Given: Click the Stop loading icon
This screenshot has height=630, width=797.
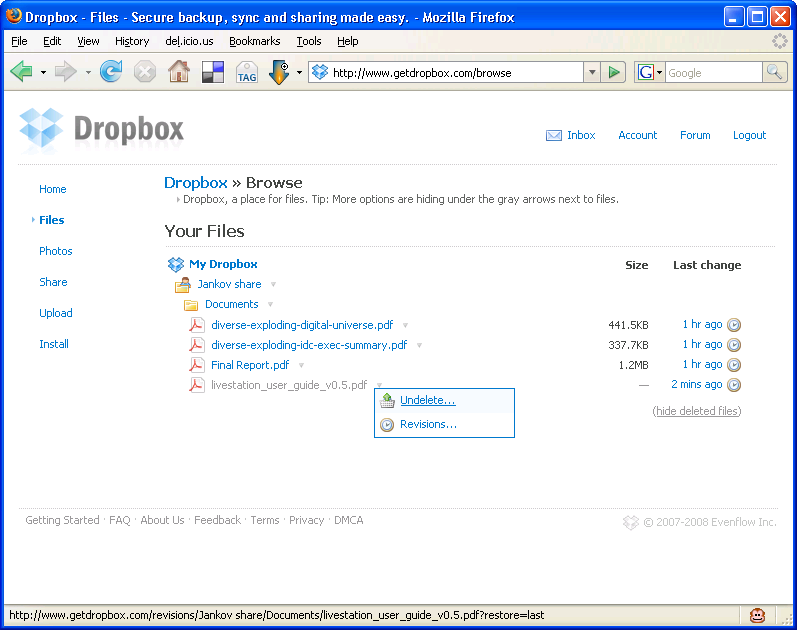Looking at the screenshot, I should point(145,72).
